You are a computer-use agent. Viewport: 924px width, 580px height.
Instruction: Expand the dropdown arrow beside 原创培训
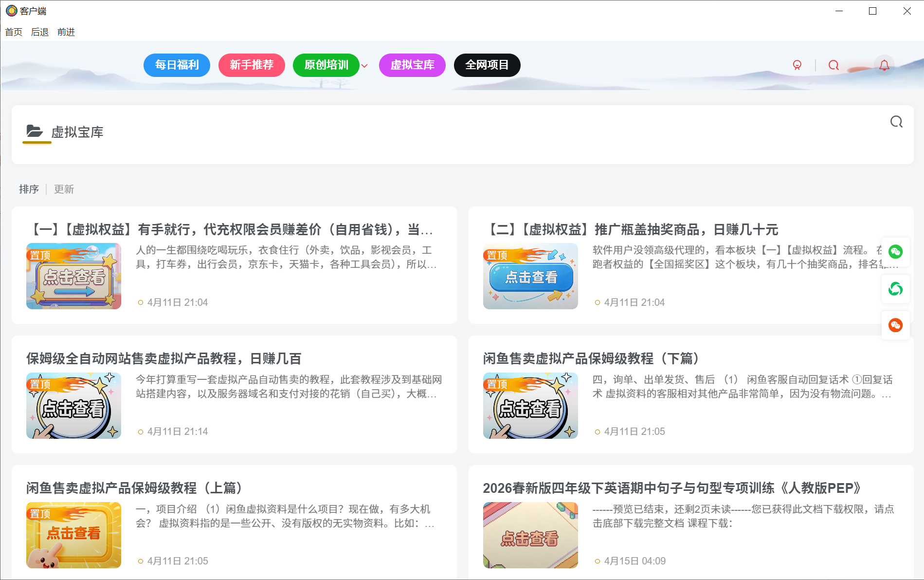coord(364,66)
